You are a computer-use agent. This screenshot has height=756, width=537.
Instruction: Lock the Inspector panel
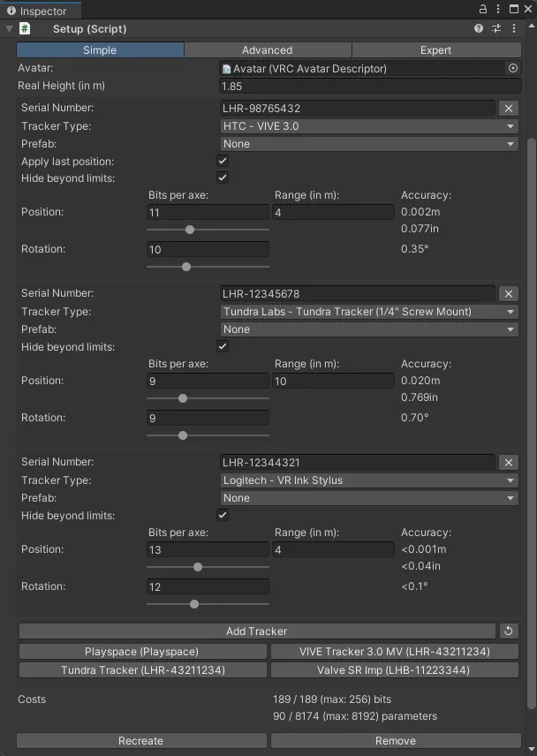pyautogui.click(x=482, y=9)
